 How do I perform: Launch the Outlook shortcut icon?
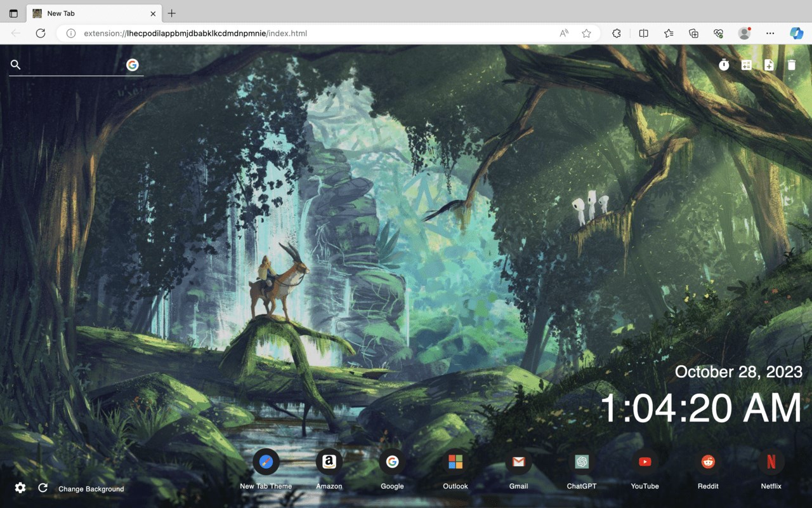(455, 462)
